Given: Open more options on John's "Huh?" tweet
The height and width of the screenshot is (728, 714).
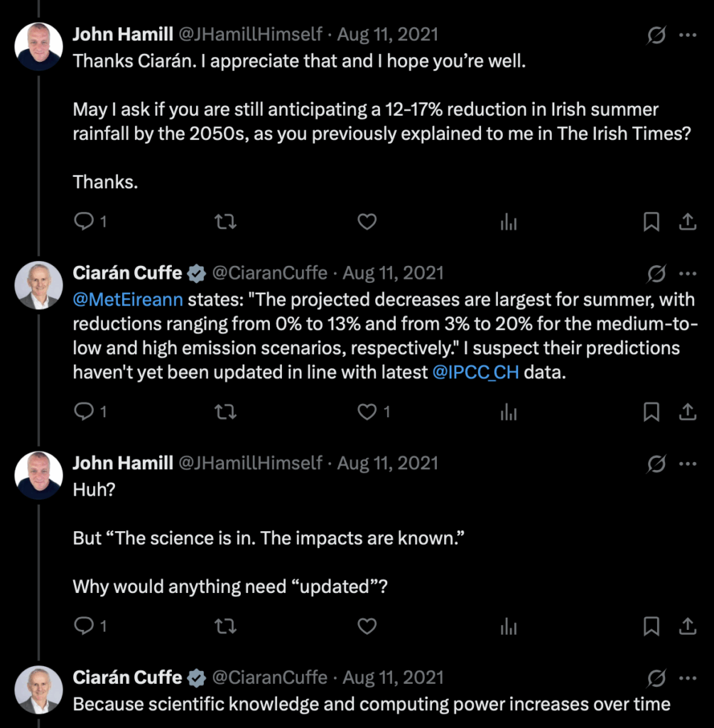Looking at the screenshot, I should [687, 464].
